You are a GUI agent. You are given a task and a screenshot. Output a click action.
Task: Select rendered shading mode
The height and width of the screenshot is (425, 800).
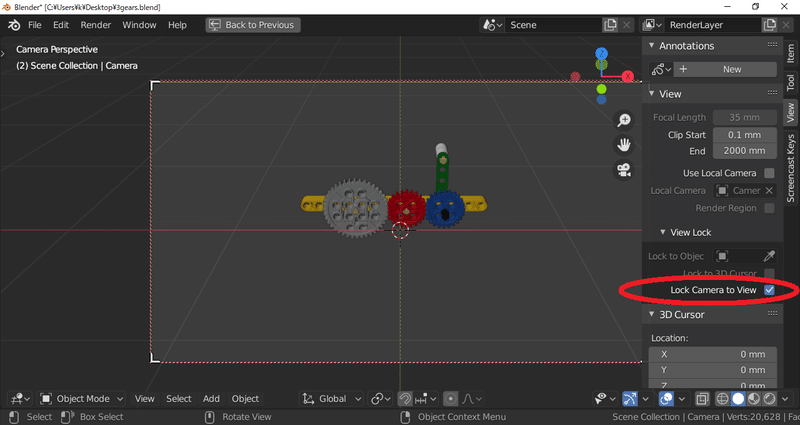pos(769,399)
